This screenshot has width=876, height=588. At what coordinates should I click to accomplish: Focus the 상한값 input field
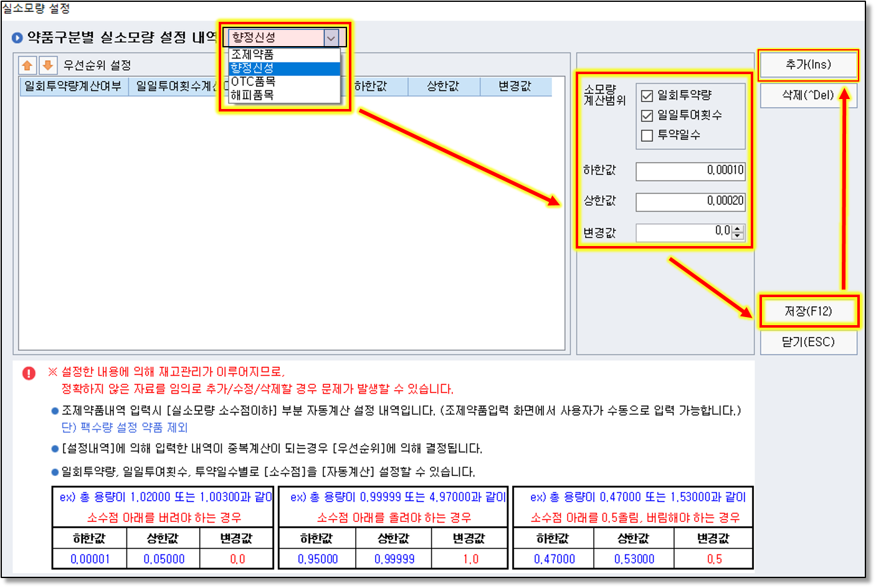click(x=690, y=201)
